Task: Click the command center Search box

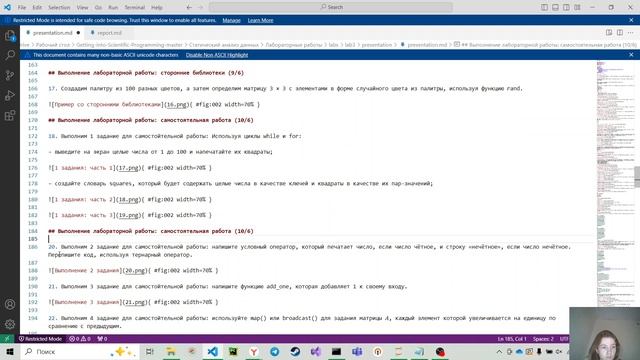Action: click(331, 7)
